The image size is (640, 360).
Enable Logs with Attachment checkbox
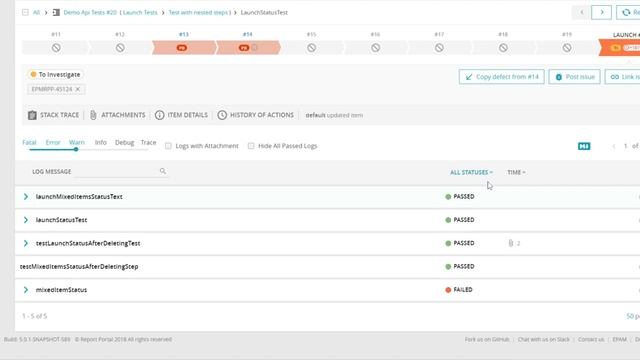coord(168,146)
